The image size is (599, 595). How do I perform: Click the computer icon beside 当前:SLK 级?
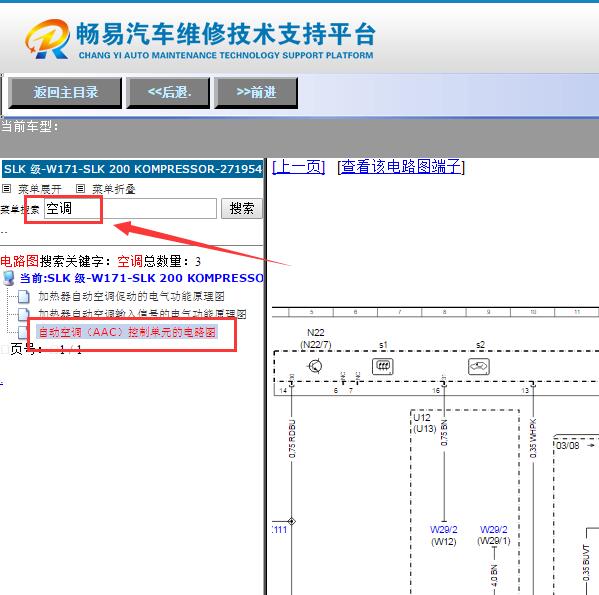[x=9, y=278]
